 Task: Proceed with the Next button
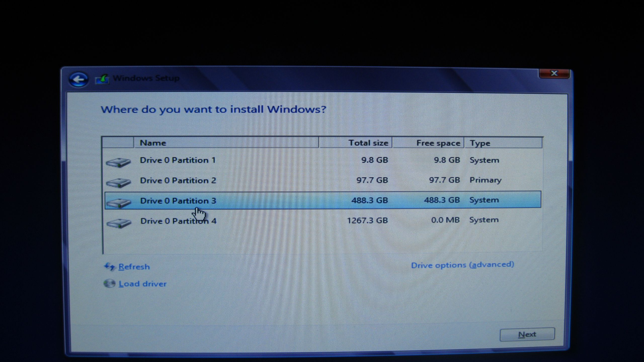click(527, 334)
